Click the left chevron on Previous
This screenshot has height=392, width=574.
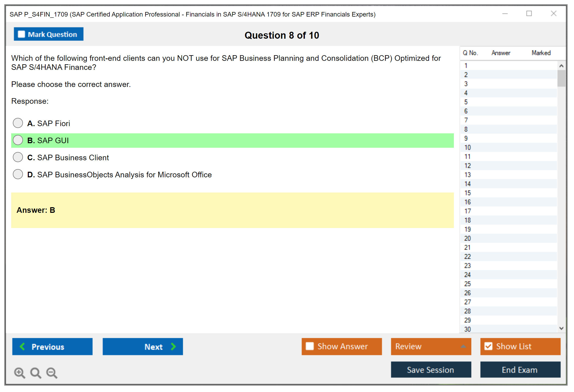coord(22,347)
